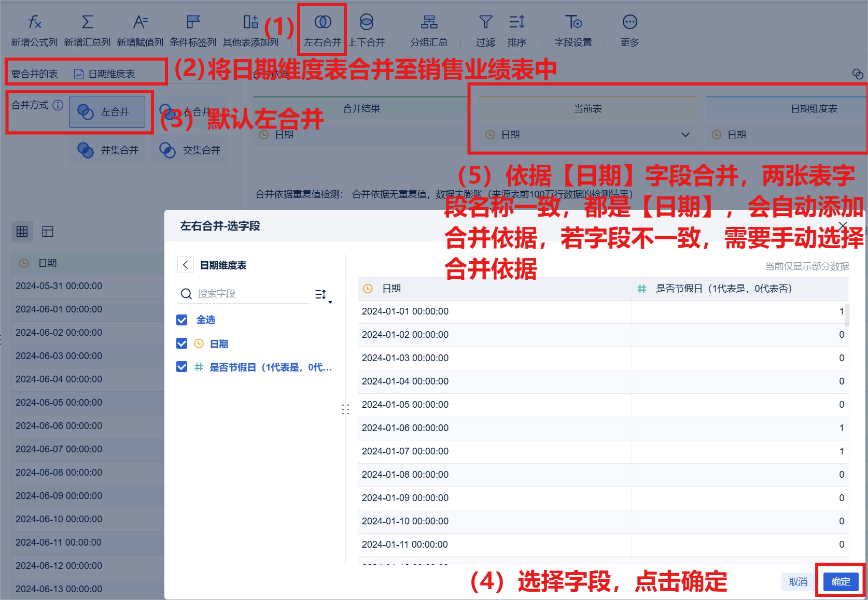Open the 过滤 filter tool
This screenshot has width=868, height=600.
[485, 31]
